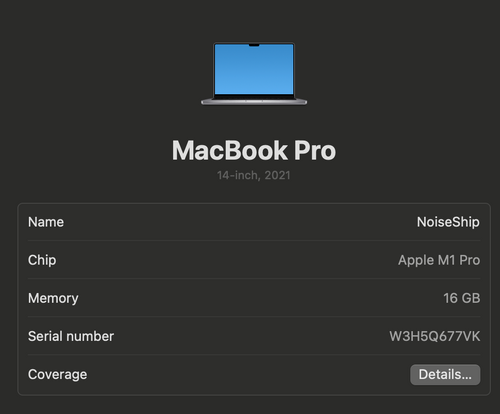500x414 pixels.
Task: Select the computer name NoiseShip
Action: click(x=448, y=222)
